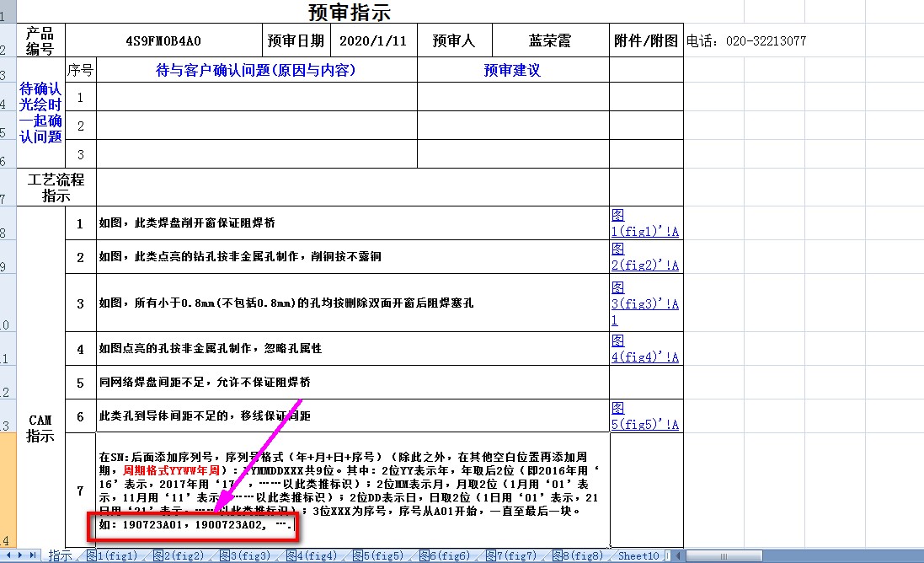The image size is (924, 563).
Task: Select the CAM sequence number 7 cell
Action: [x=80, y=491]
